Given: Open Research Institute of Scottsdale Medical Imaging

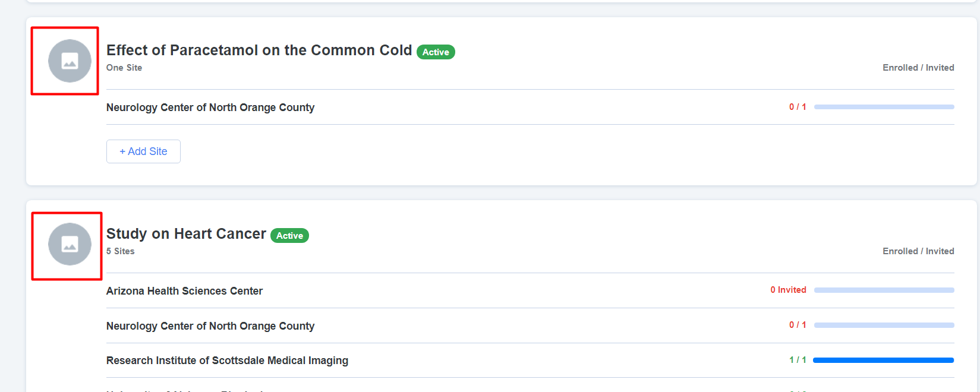Looking at the screenshot, I should (x=227, y=360).
